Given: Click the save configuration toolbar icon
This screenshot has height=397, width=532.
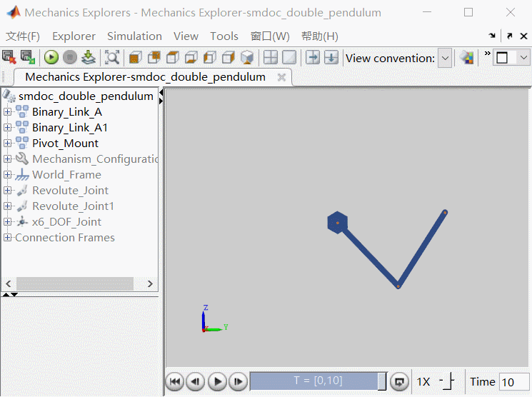Looking at the screenshot, I should tap(28, 57).
